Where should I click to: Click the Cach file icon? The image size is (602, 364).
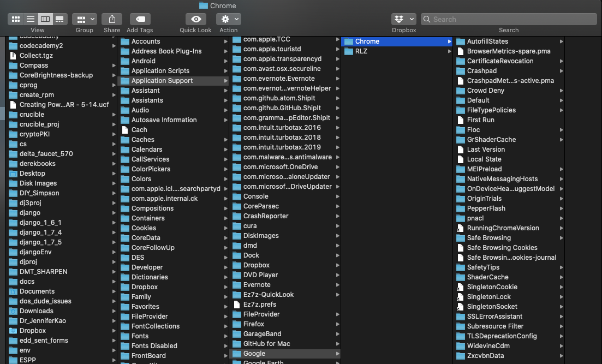pos(125,130)
